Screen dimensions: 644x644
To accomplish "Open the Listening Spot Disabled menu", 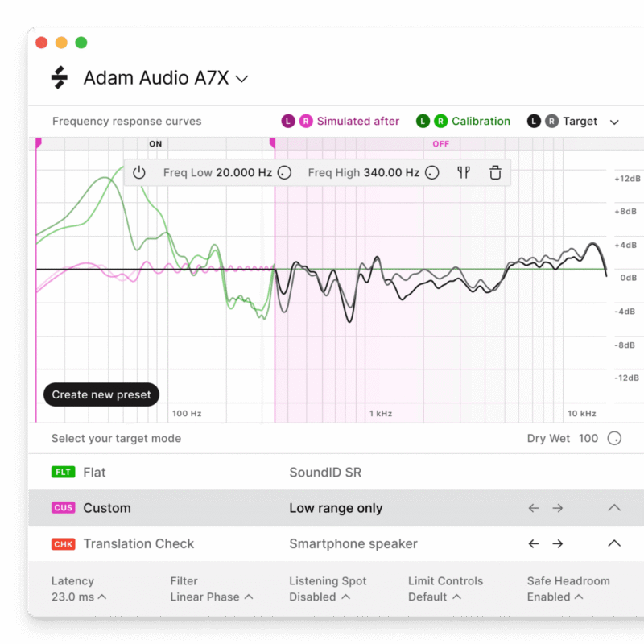I will pos(328,589).
